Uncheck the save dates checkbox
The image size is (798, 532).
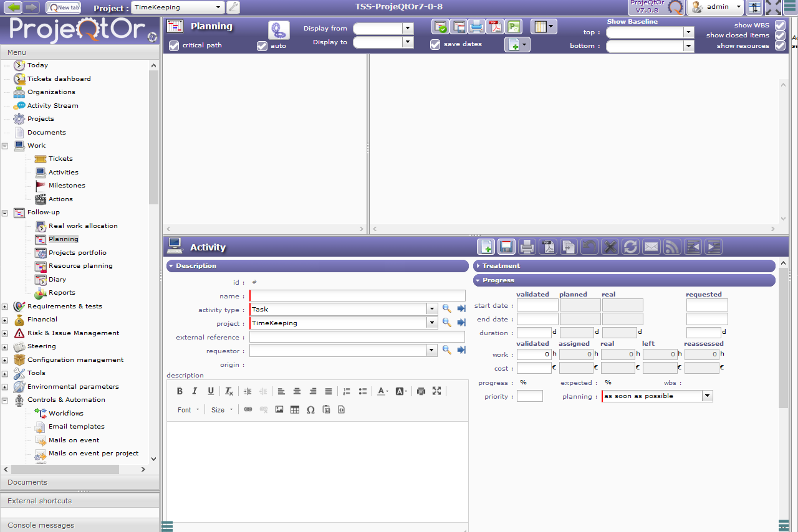435,44
